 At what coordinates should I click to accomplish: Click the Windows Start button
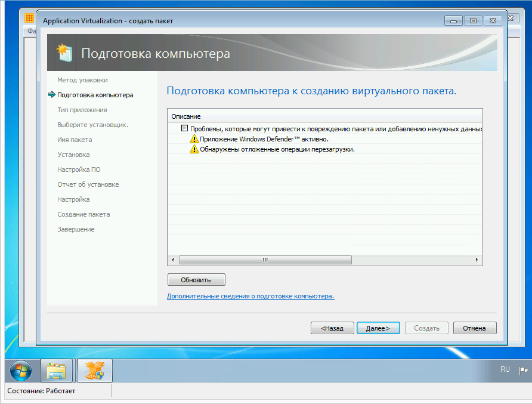(x=21, y=371)
